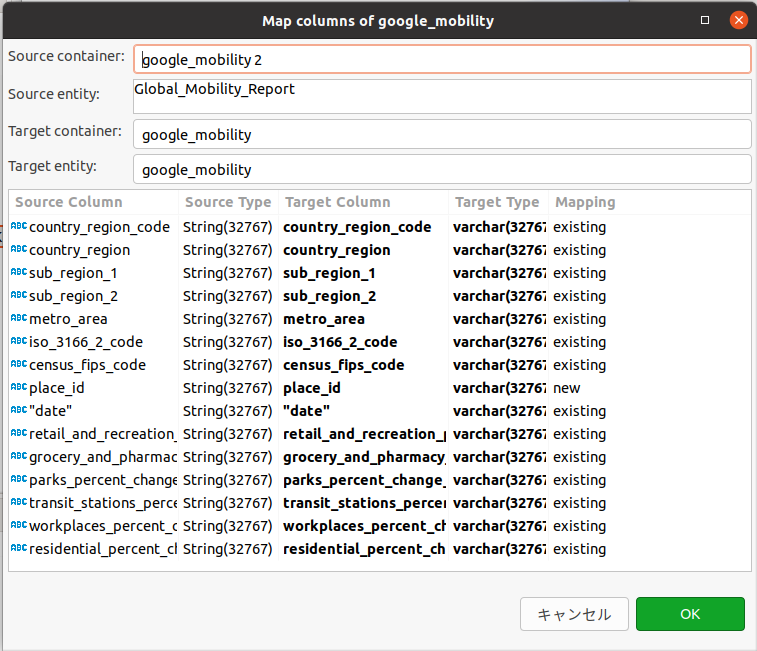757x651 pixels.
Task: Click the string type icon for sub_region_1
Action: tap(19, 273)
